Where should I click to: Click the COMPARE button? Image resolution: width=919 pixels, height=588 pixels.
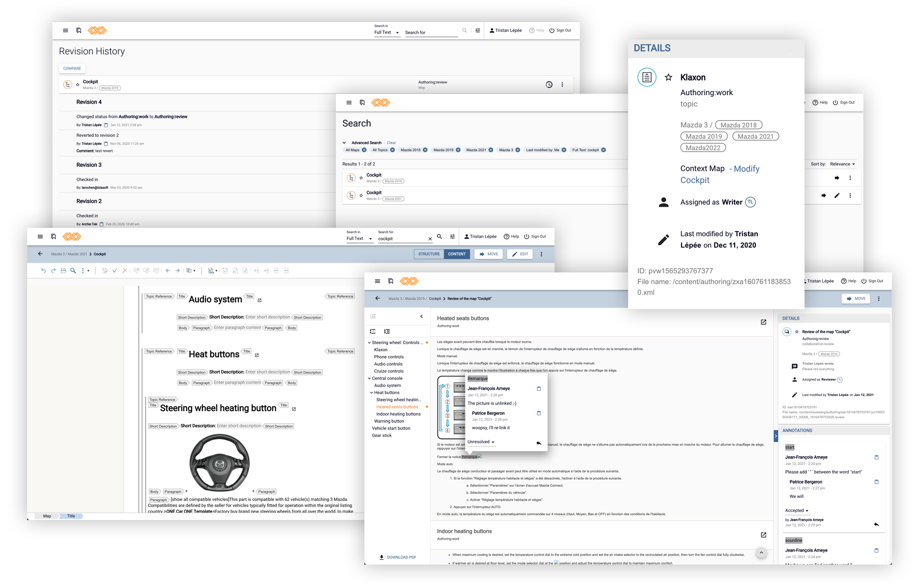click(x=72, y=68)
